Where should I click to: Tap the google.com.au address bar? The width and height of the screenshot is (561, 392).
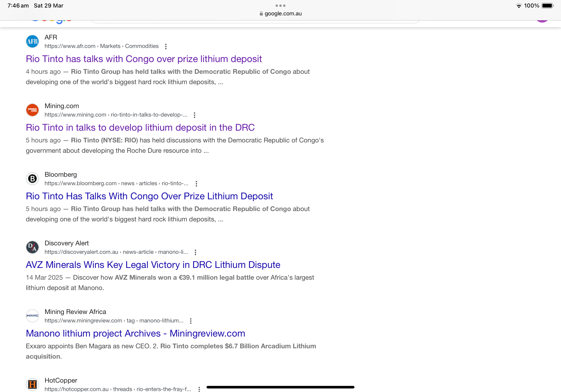[x=283, y=14]
